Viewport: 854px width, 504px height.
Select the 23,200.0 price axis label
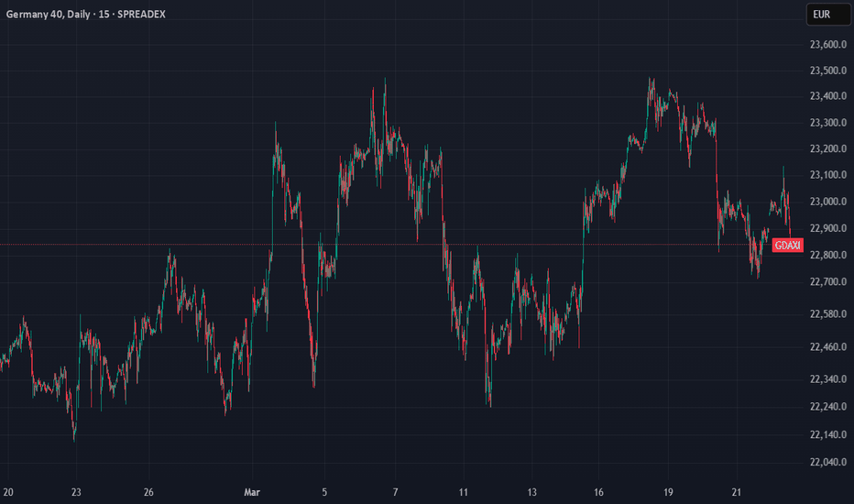click(x=828, y=148)
